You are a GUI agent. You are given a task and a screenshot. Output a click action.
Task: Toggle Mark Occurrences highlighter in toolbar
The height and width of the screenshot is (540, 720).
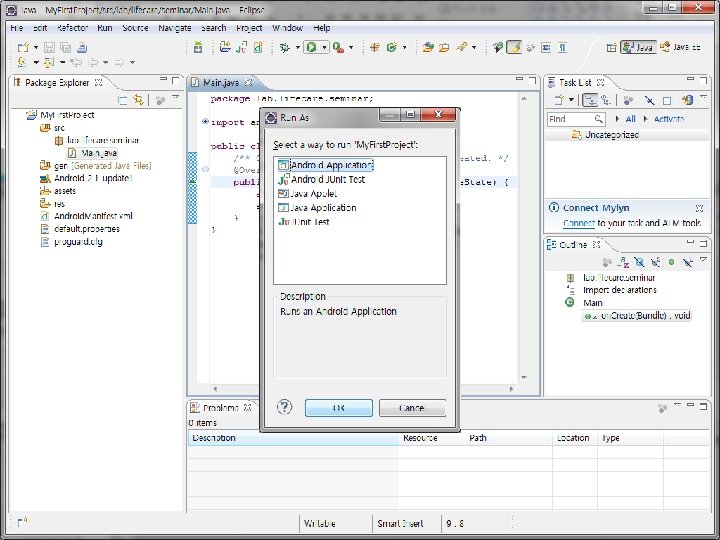pos(514,47)
